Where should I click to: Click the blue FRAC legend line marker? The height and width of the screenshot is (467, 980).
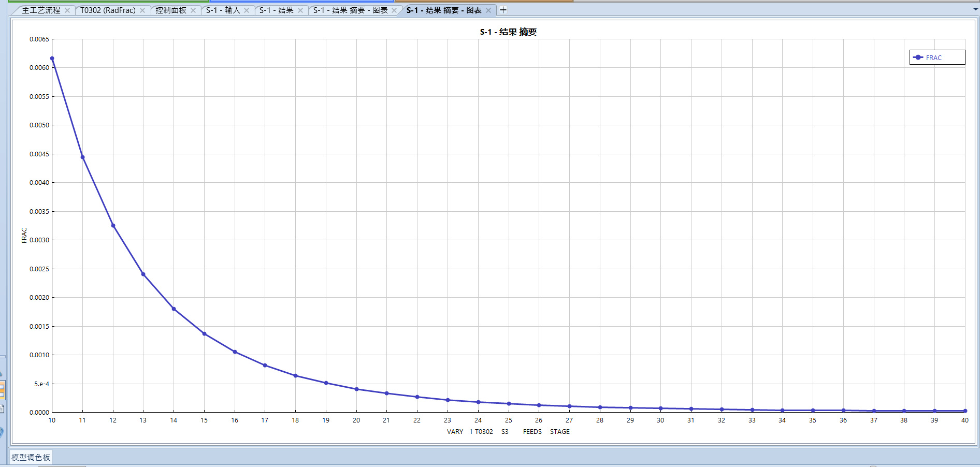918,57
